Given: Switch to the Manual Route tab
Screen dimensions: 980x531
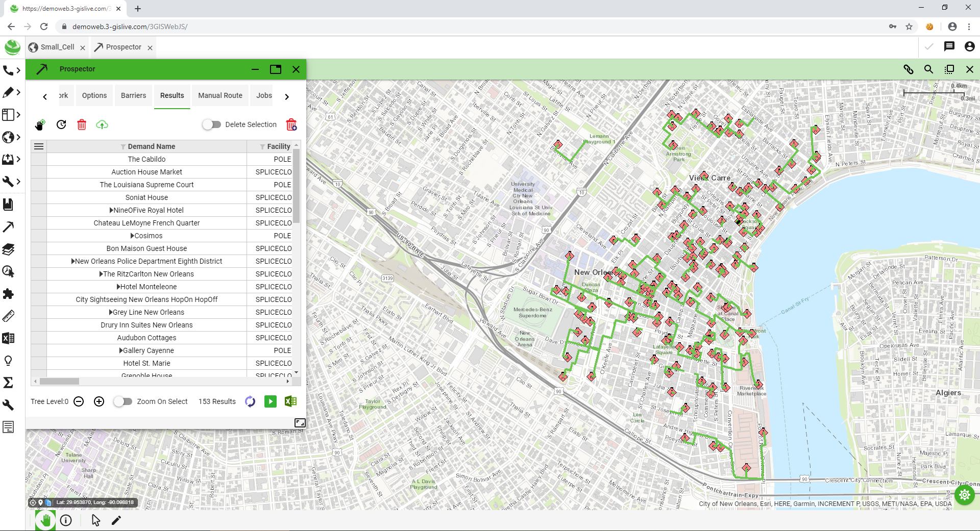Looking at the screenshot, I should click(x=220, y=95).
